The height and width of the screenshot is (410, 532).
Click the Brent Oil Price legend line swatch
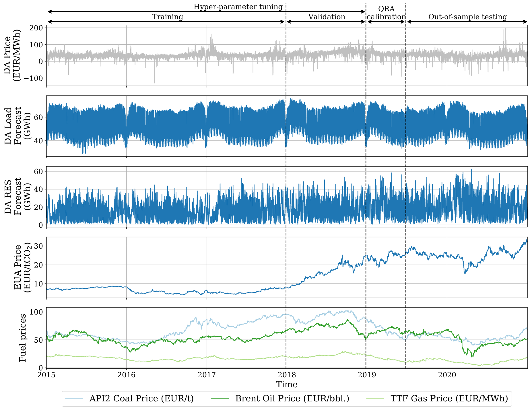[220, 398]
